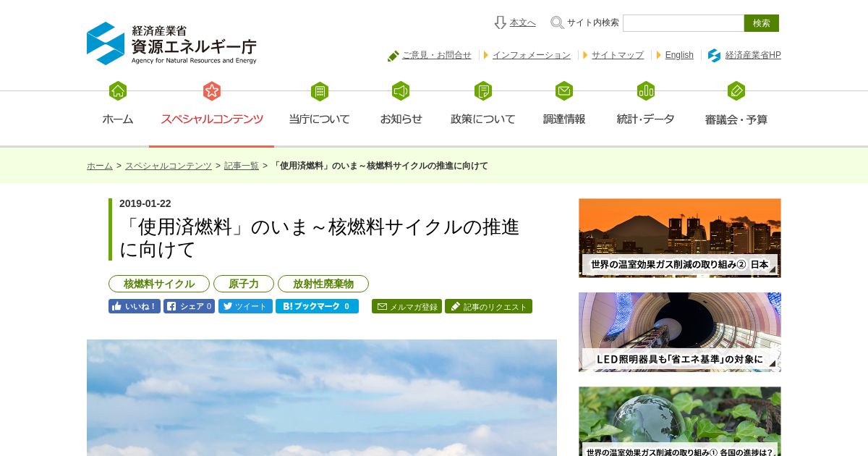Open the 統計・データ menu item

click(x=646, y=119)
